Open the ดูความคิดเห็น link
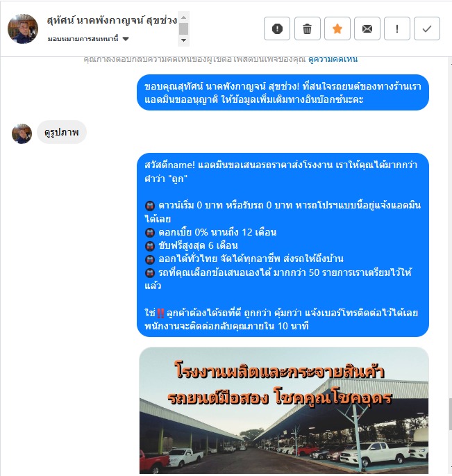 333,59
